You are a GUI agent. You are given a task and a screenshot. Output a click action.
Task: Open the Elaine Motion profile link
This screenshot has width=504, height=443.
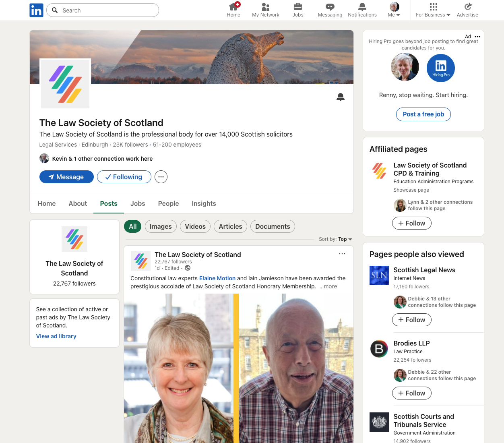217,278
